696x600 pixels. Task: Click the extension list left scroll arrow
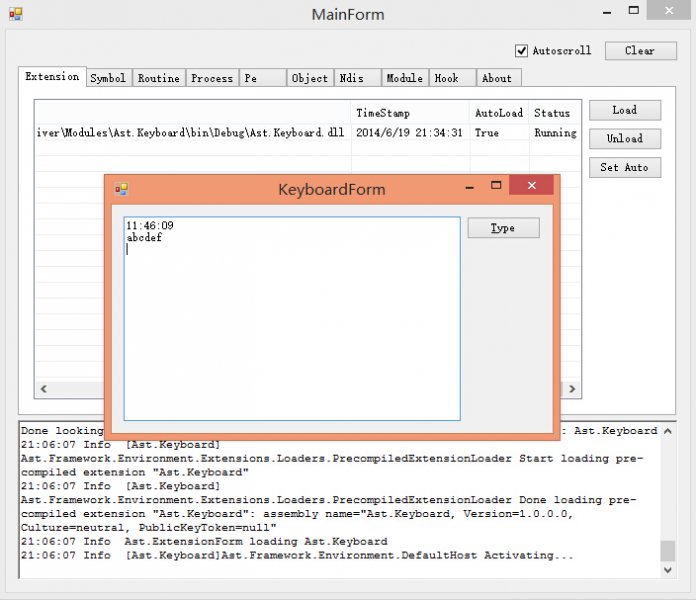pyautogui.click(x=44, y=389)
